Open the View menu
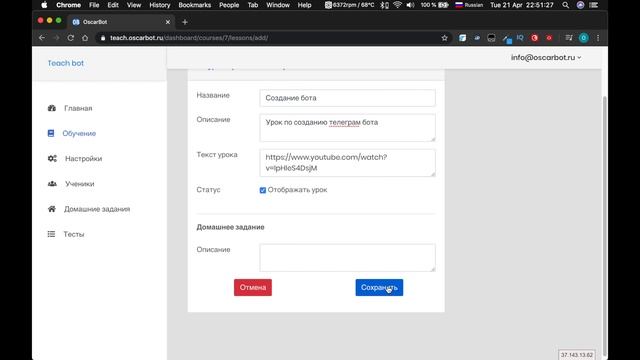This screenshot has height=360, width=640. [x=134, y=5]
